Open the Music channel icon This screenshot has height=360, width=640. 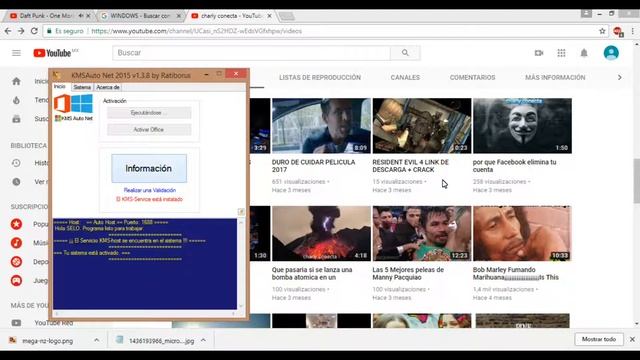[16, 243]
